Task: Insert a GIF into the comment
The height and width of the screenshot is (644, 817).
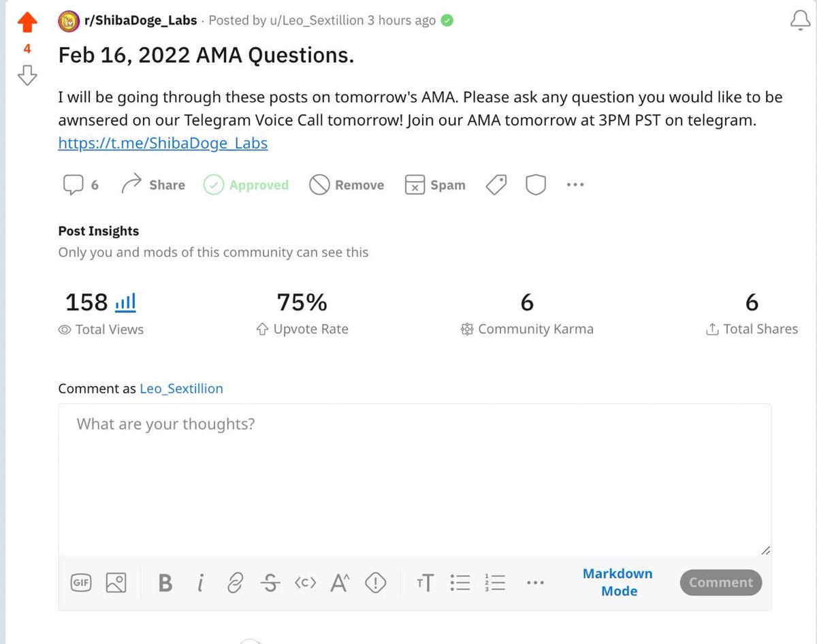Action: coord(82,583)
